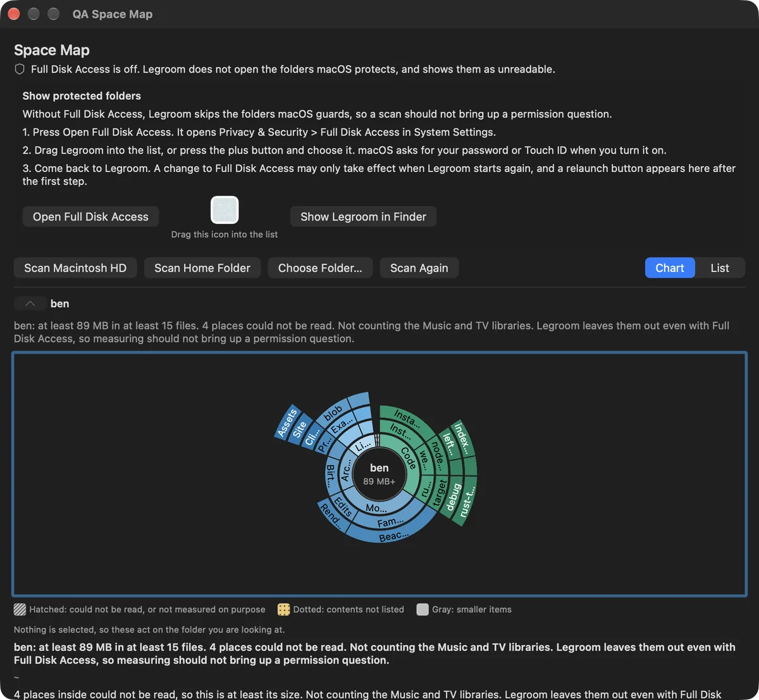Switch to the List view

tap(720, 268)
